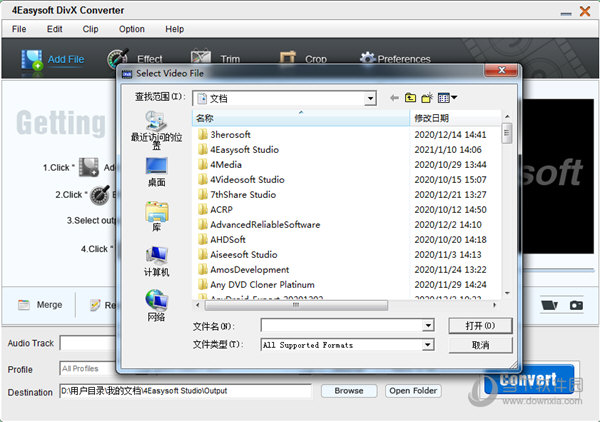Open the snapshot folder icon
Viewport: 600px width, 422px height.
549,305
